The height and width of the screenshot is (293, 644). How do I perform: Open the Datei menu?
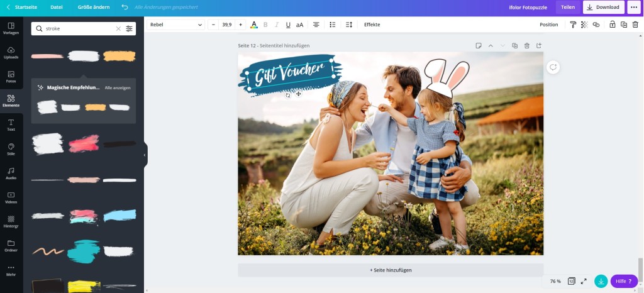tap(57, 8)
